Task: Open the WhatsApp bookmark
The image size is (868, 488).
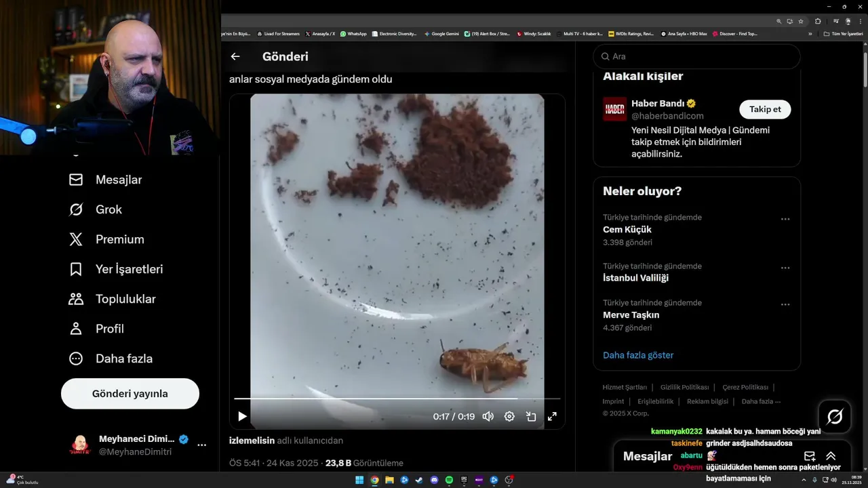Action: pyautogui.click(x=353, y=33)
